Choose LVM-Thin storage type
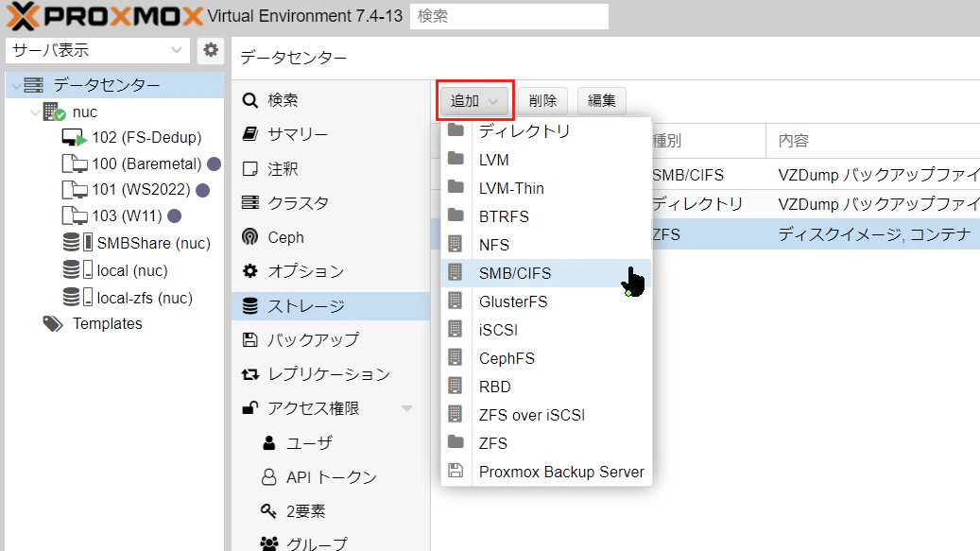Image resolution: width=980 pixels, height=551 pixels. pos(546,188)
